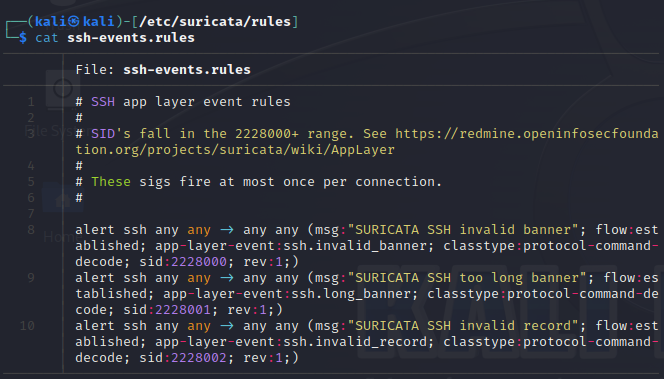Click 'tion.org/projects/suricata/wiki/AppLayer' wrapped URL text
Viewport: 664px width, 379px height.
tap(235, 150)
